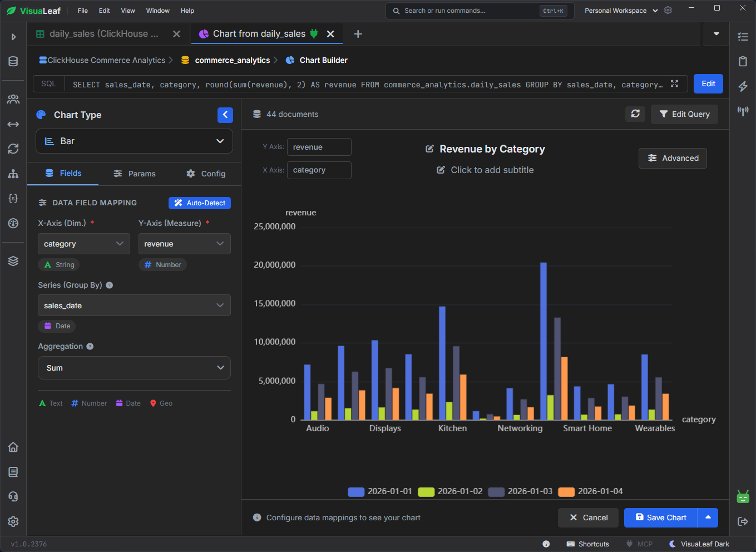Open Y-Axis revenue dropdown

pos(185,244)
